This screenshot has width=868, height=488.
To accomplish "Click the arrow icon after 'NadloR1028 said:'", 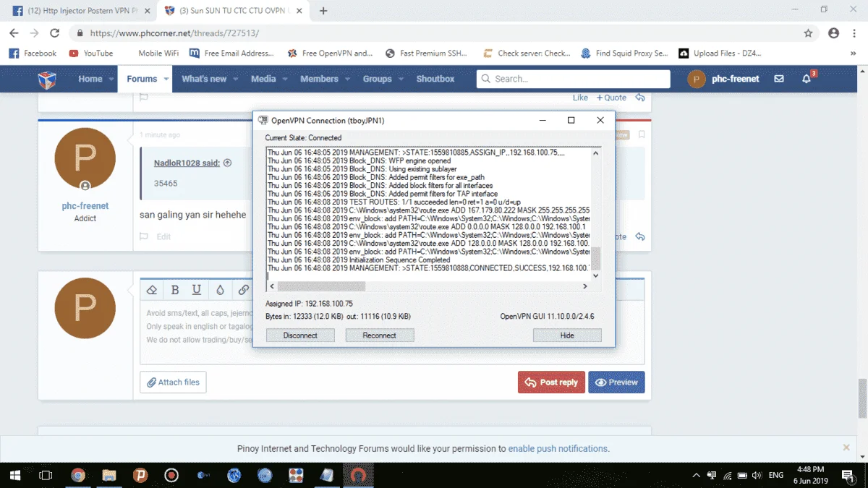I will (227, 163).
